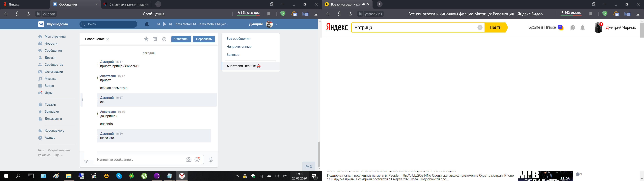Open VK notifications bell
Screen dimensions: 644x181
(147, 24)
